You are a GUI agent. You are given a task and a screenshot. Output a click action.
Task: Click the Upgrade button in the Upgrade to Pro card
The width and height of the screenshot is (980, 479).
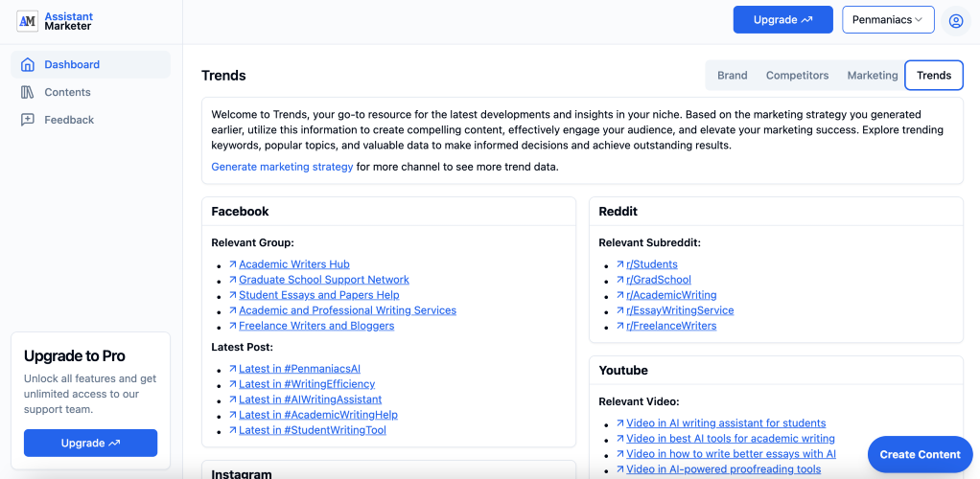[x=91, y=444]
